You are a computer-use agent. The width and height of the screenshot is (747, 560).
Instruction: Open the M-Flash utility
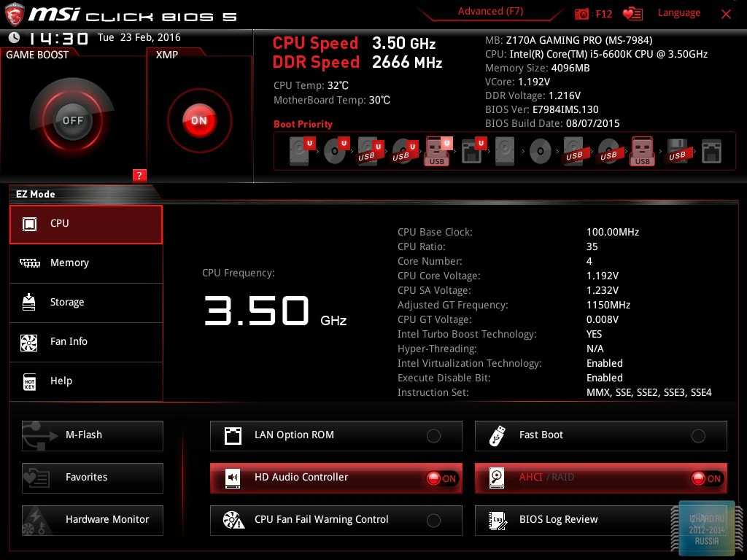pyautogui.click(x=93, y=435)
